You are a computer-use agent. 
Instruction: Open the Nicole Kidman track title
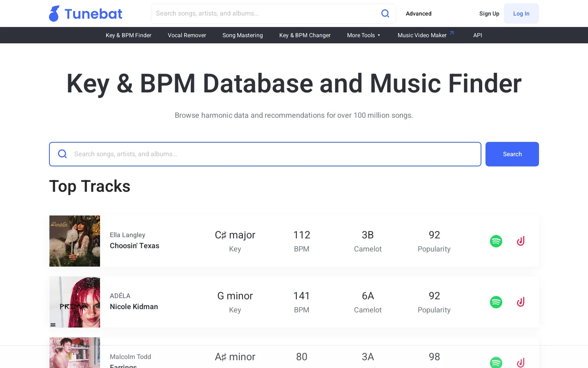click(x=134, y=307)
